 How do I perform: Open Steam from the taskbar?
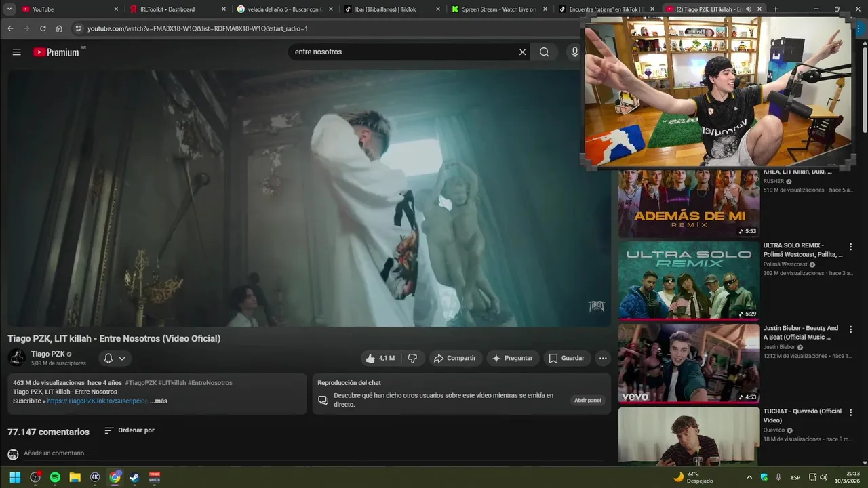(134, 477)
